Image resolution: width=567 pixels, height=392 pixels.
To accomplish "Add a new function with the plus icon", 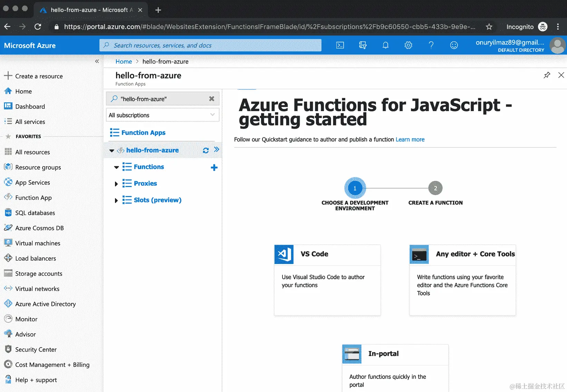I will point(214,167).
